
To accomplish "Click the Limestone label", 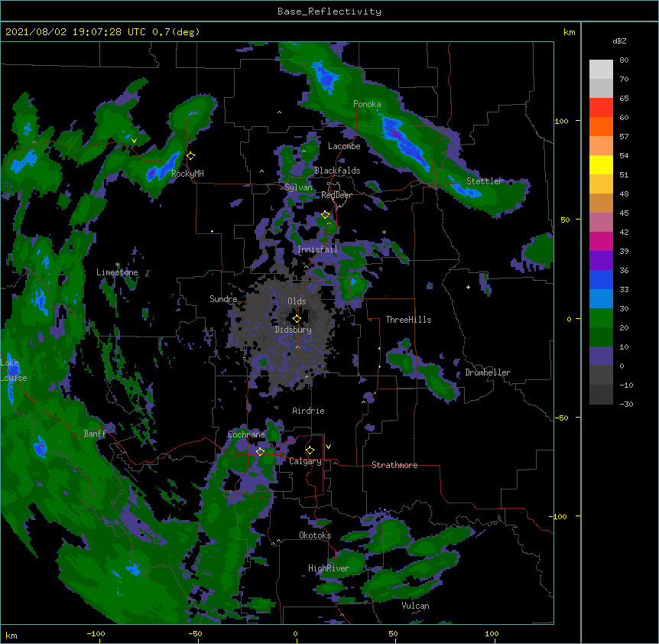I will point(117,272).
